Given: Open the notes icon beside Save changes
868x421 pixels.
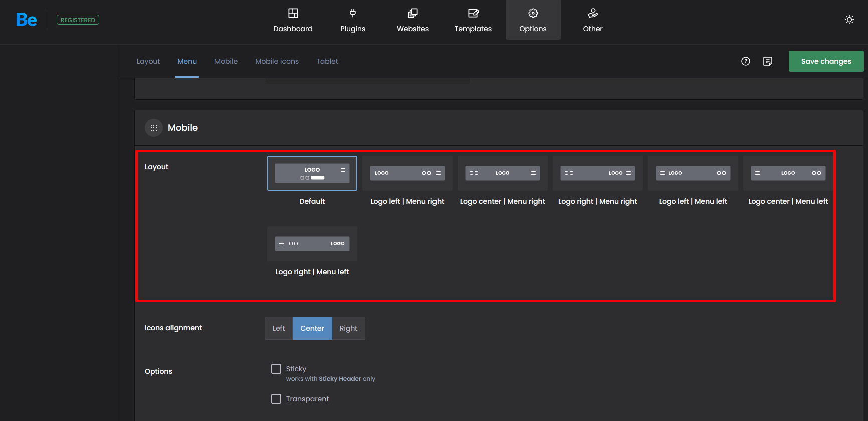Looking at the screenshot, I should point(768,61).
